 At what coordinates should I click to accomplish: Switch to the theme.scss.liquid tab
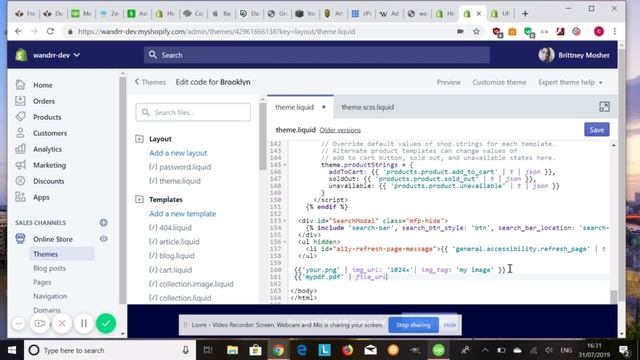click(367, 107)
